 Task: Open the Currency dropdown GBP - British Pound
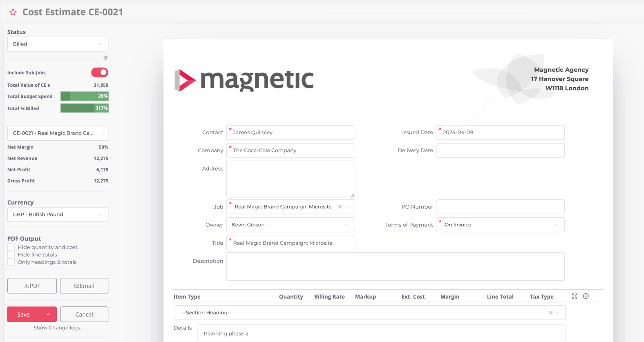pyautogui.click(x=58, y=215)
